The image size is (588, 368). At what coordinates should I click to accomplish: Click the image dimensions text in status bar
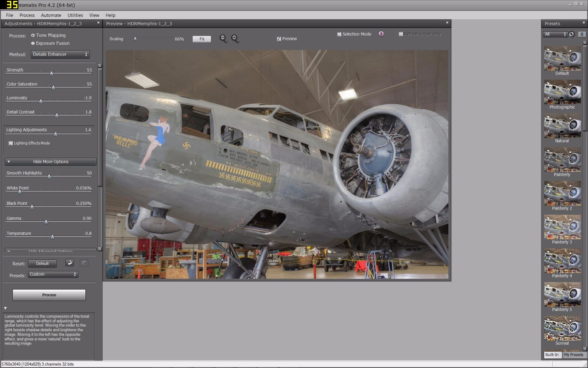(x=37, y=364)
